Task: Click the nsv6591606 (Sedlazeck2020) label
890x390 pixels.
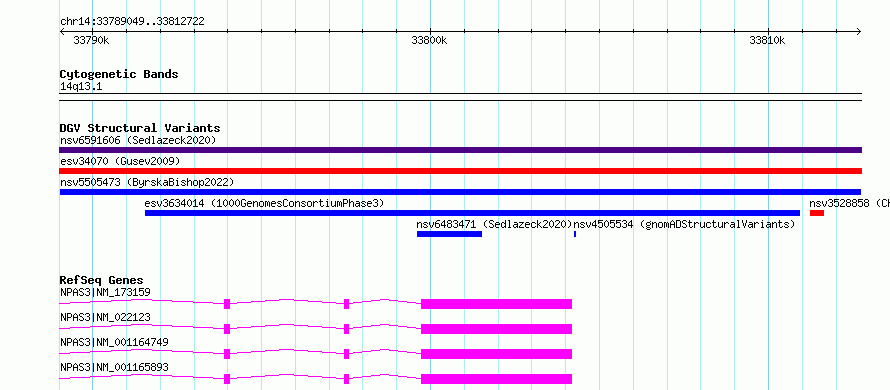Action: (x=138, y=140)
